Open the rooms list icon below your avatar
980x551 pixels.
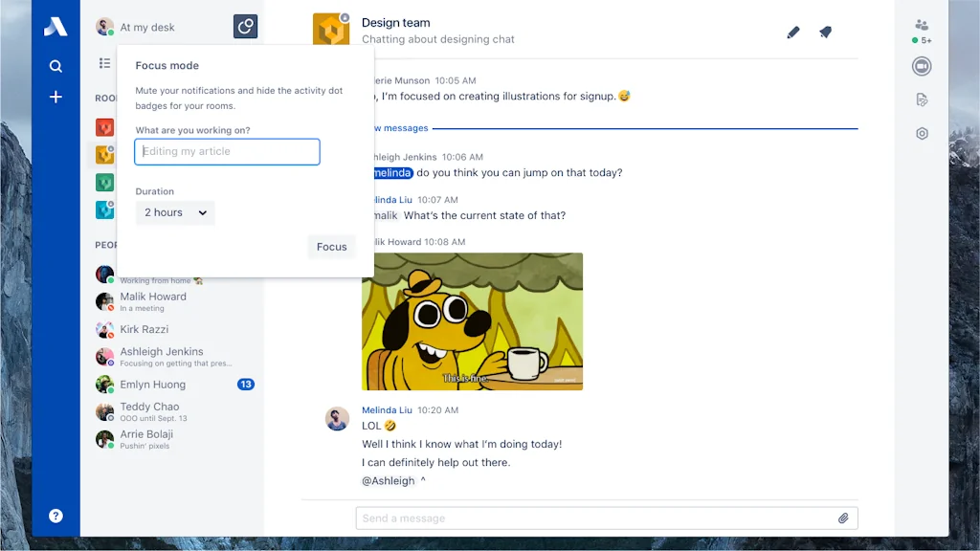tap(103, 64)
